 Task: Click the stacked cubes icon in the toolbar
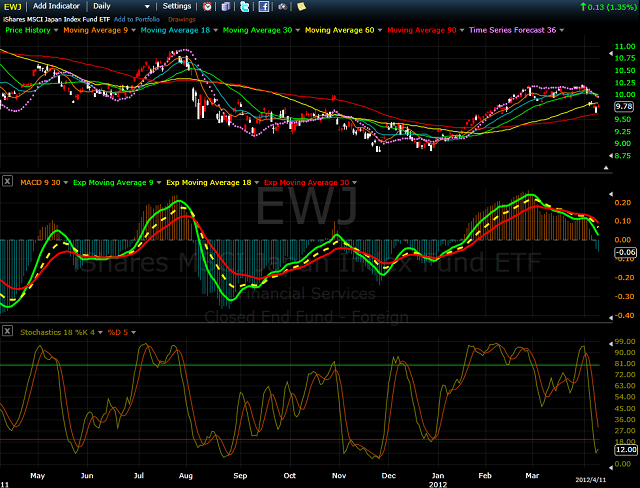click(x=226, y=7)
